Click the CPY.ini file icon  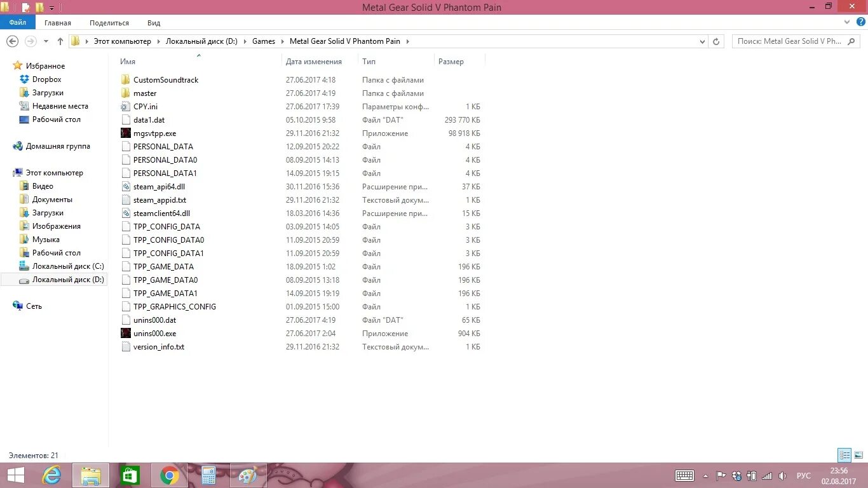point(126,107)
